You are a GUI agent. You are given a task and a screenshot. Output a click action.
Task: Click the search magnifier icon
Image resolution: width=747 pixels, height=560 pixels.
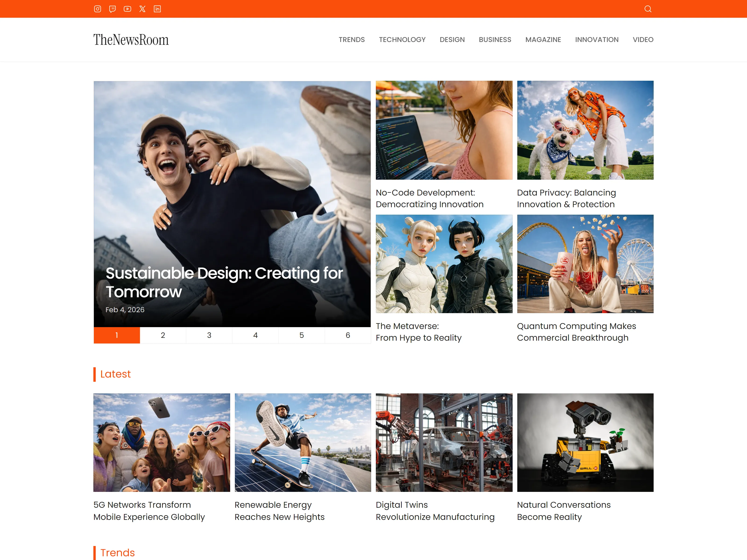648,9
